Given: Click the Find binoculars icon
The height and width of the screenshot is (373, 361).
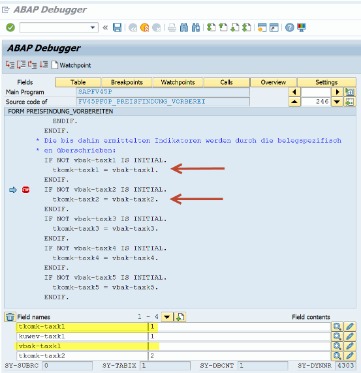Looking at the screenshot, I should 184,28.
